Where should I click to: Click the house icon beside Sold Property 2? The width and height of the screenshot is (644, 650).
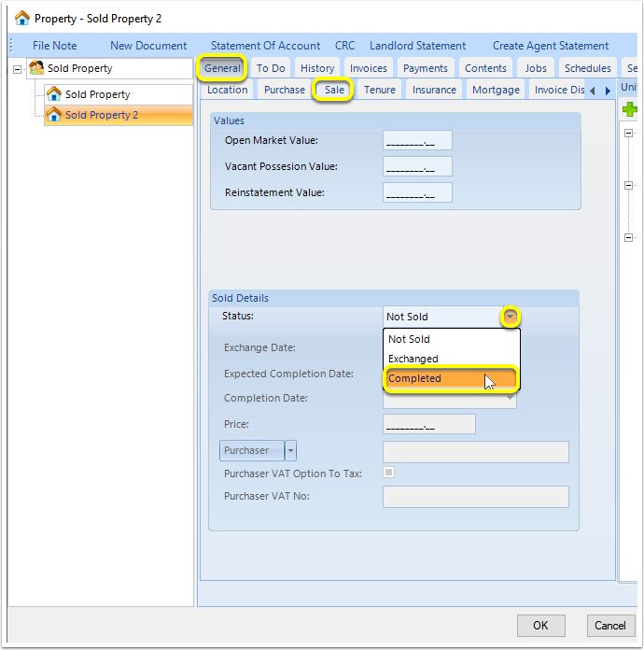[54, 115]
